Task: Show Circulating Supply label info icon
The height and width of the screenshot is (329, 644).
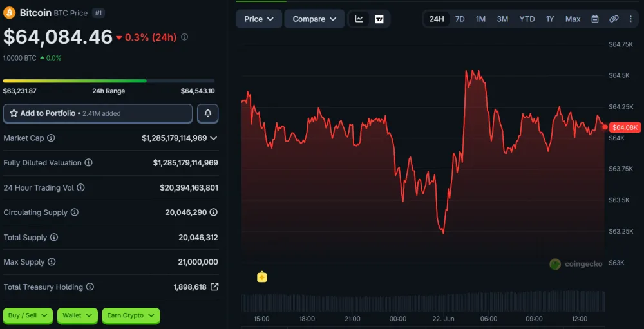Action: pos(74,212)
